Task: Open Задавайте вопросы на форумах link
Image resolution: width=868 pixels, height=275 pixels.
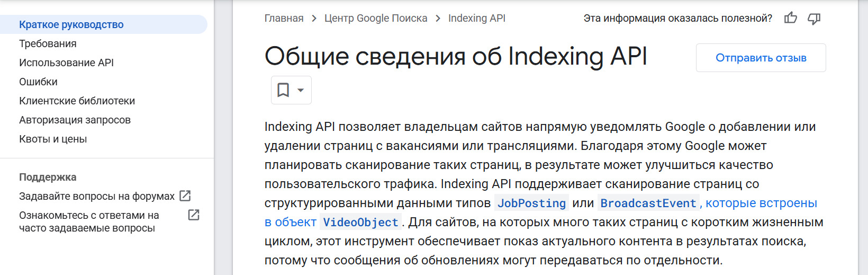Action: point(97,196)
